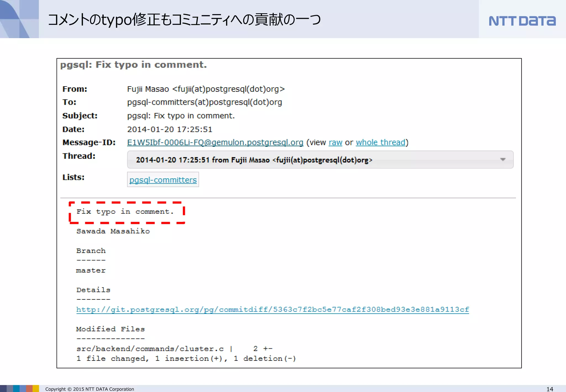Click the 'pgsql: Fix typo in comment.' heading
566x392 pixels.
[133, 65]
